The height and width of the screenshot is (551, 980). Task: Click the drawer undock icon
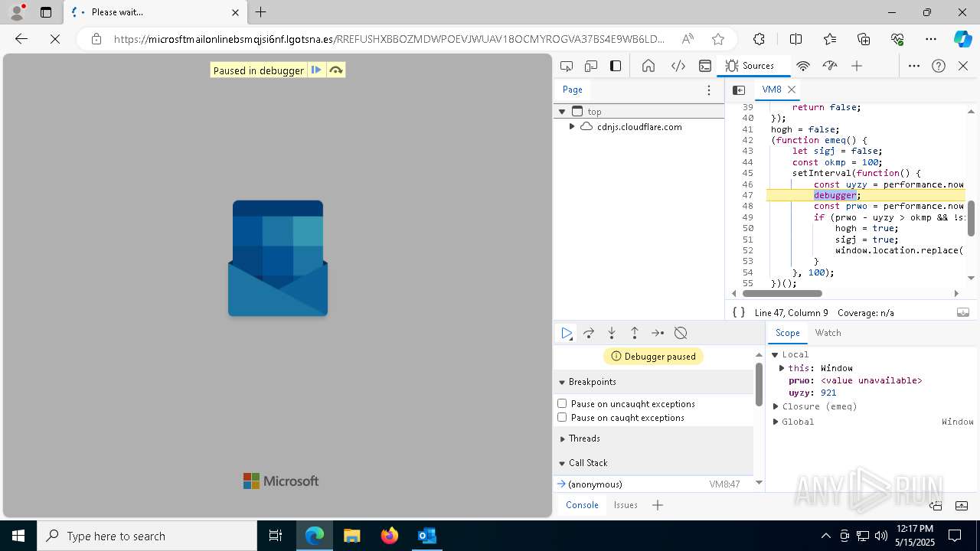[x=936, y=506]
